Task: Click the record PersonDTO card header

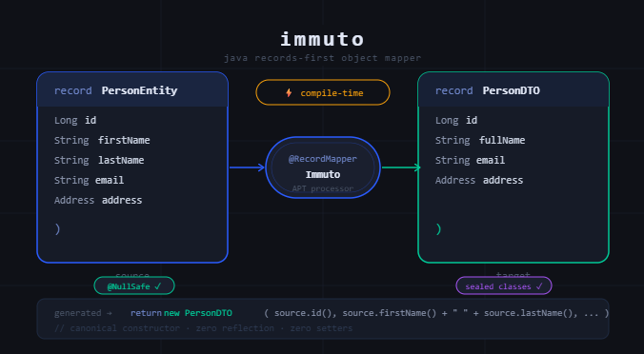Action: point(513,89)
